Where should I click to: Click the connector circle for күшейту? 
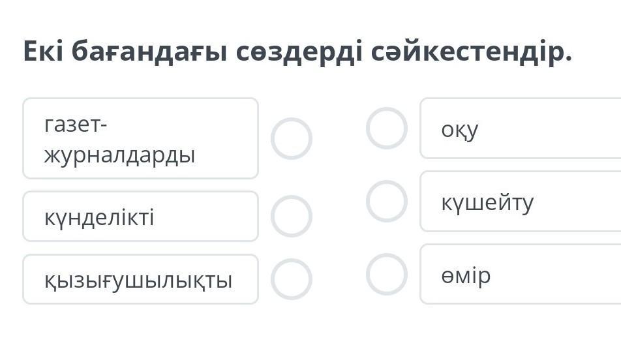coord(387,201)
